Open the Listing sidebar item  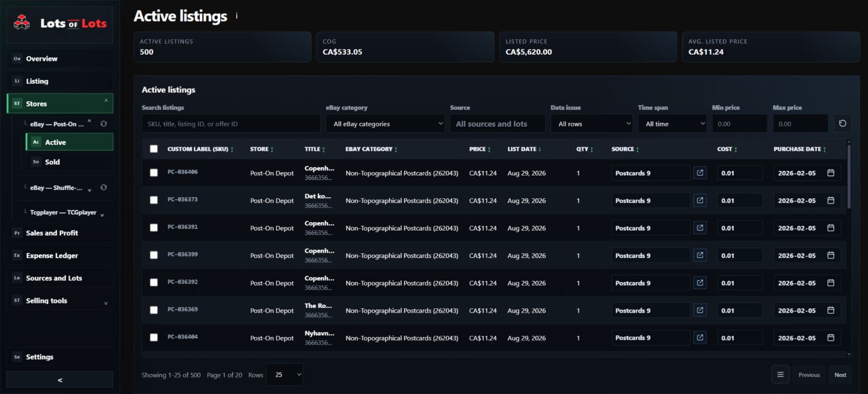point(60,81)
